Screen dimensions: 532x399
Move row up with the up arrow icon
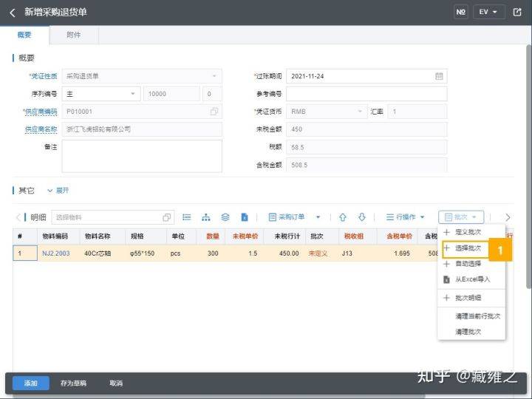click(343, 217)
